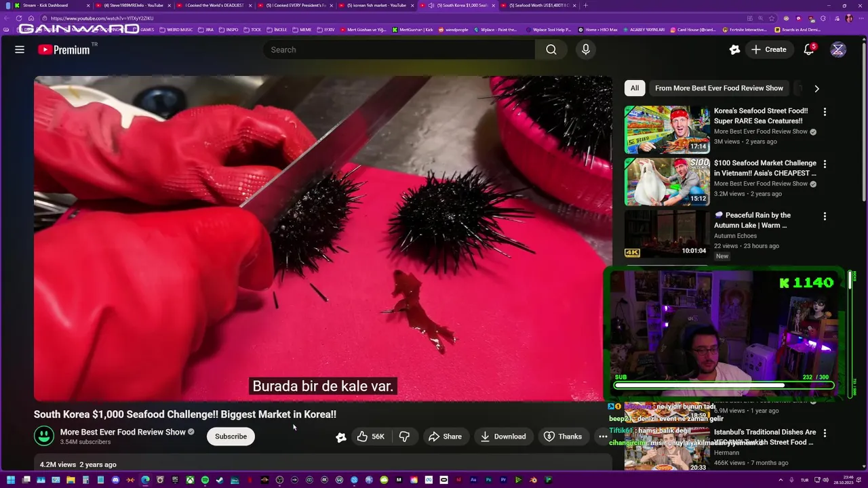The width and height of the screenshot is (868, 488).
Task: Open $100 Seafood Market Challenge Vietnam thumbnail
Action: click(667, 182)
